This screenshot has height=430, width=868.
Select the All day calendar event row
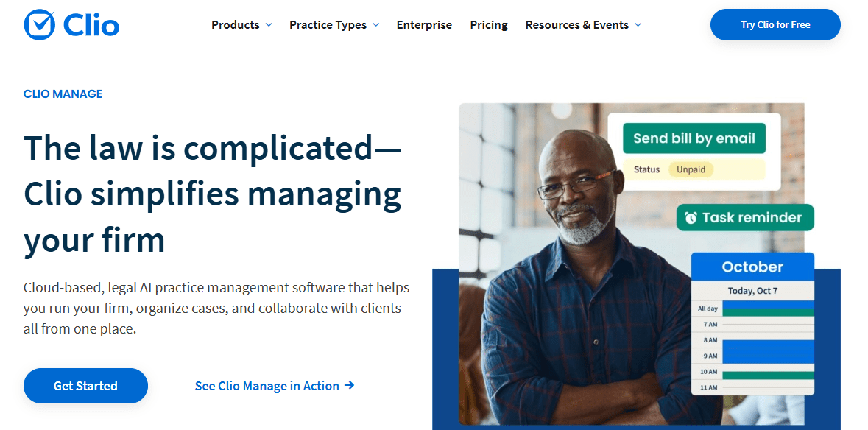tap(768, 309)
